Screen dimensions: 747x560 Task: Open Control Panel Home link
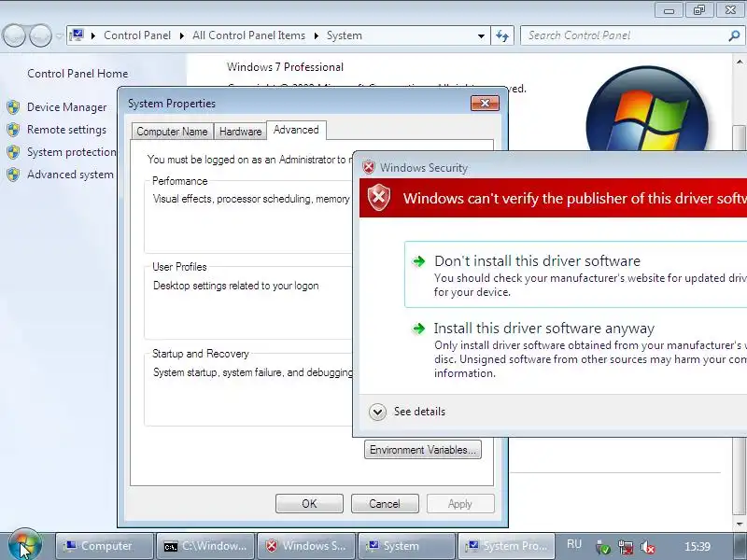point(78,74)
